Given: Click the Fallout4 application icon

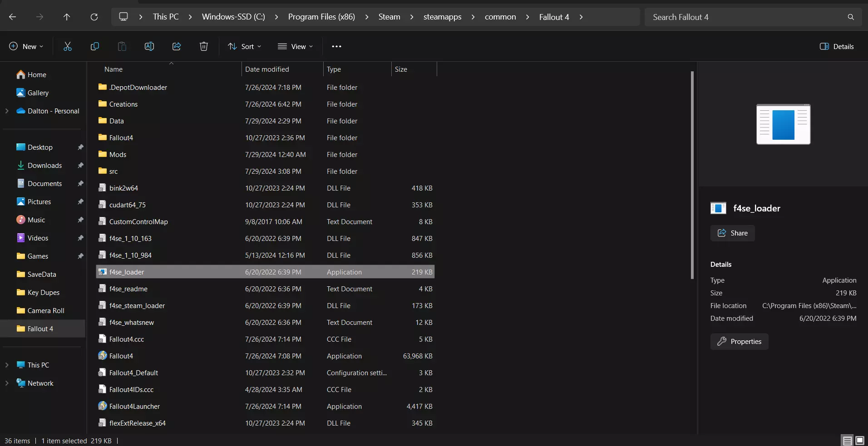Looking at the screenshot, I should [x=103, y=356].
